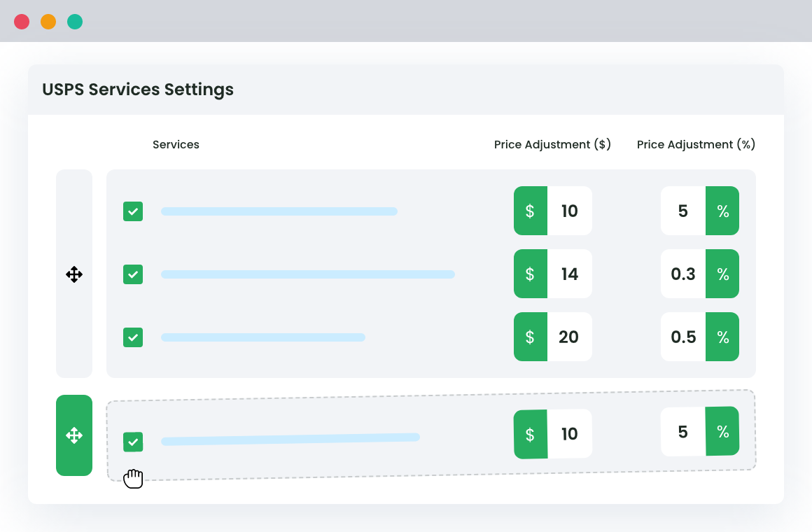Click the black move handle icon of the top group
The height and width of the screenshot is (532, 812).
tap(74, 274)
